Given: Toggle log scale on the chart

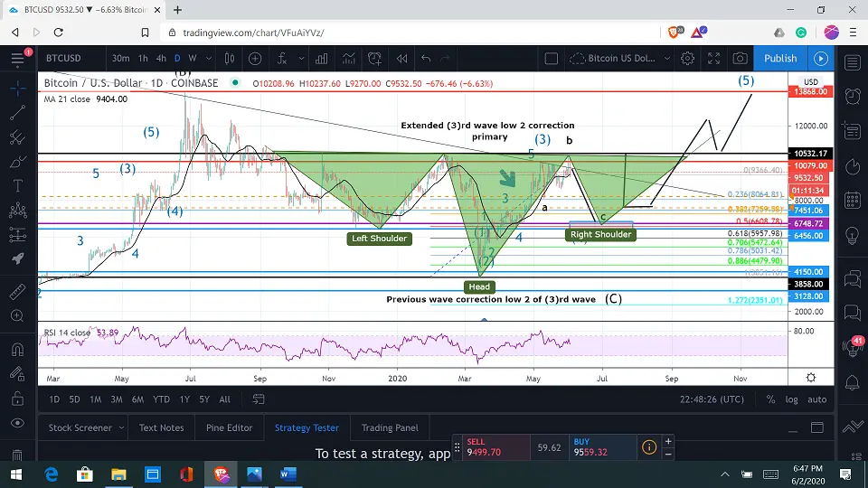Looking at the screenshot, I should [792, 399].
